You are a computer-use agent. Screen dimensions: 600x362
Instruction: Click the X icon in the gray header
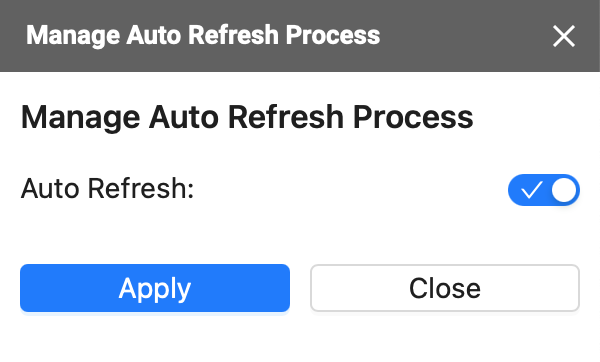[564, 36]
